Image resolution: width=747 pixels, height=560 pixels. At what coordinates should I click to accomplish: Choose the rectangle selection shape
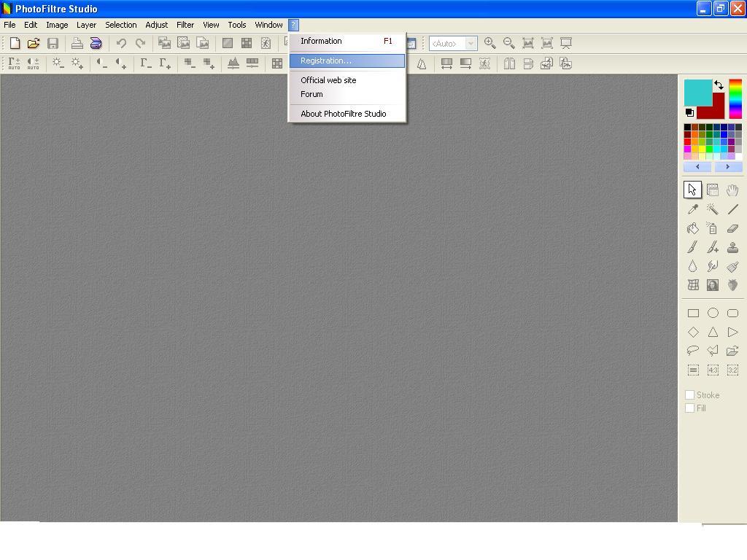(693, 313)
